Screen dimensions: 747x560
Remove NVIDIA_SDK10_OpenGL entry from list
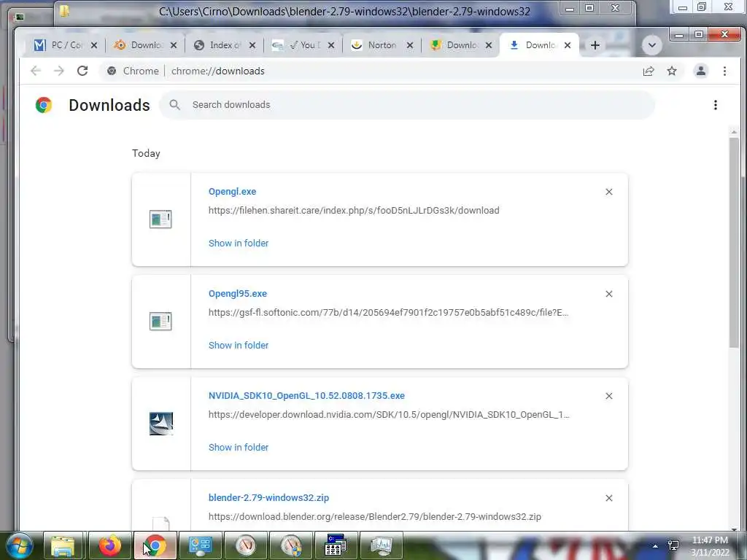tap(609, 396)
